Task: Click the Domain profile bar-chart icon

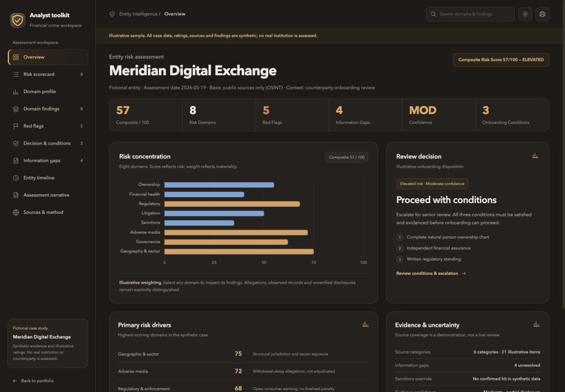Action: [x=16, y=92]
